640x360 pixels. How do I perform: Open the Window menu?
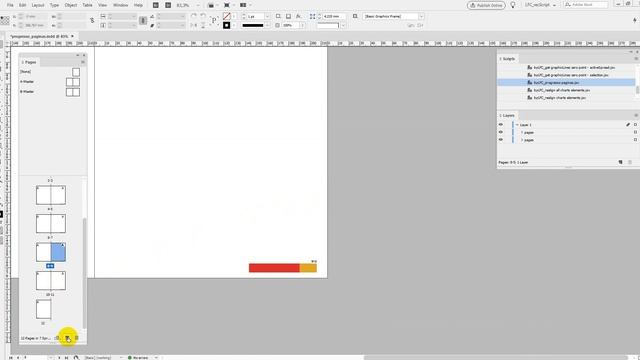120,5
